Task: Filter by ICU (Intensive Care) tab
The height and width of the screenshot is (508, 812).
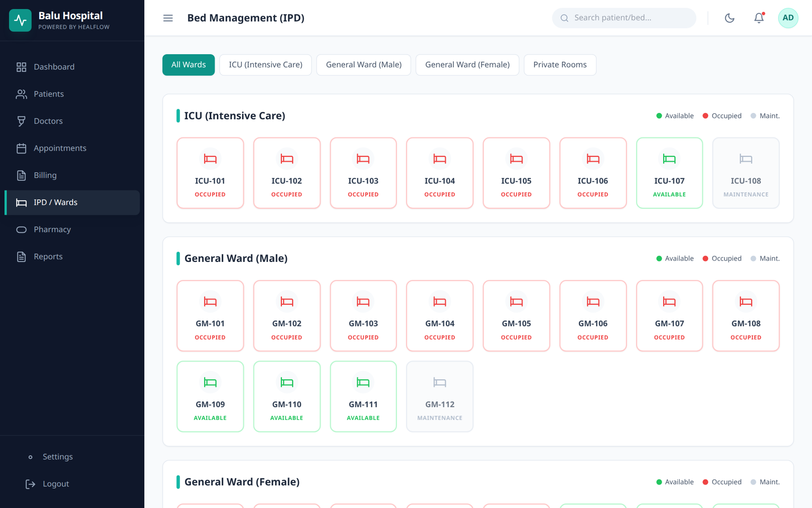Action: point(265,65)
